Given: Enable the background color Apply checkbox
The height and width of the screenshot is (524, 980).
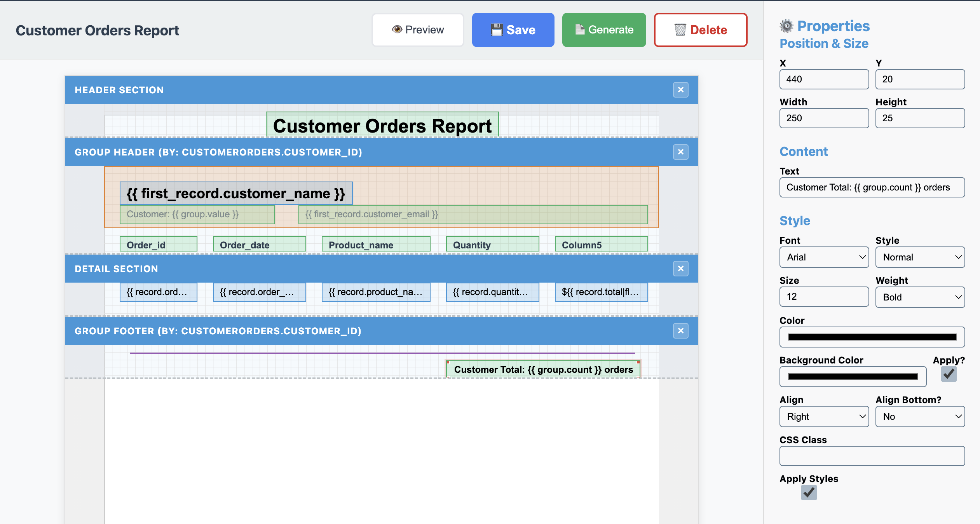Looking at the screenshot, I should tap(948, 373).
